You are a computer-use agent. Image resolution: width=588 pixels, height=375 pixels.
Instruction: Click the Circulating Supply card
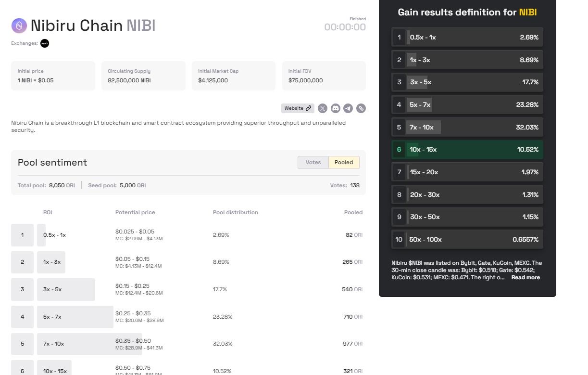click(x=143, y=76)
